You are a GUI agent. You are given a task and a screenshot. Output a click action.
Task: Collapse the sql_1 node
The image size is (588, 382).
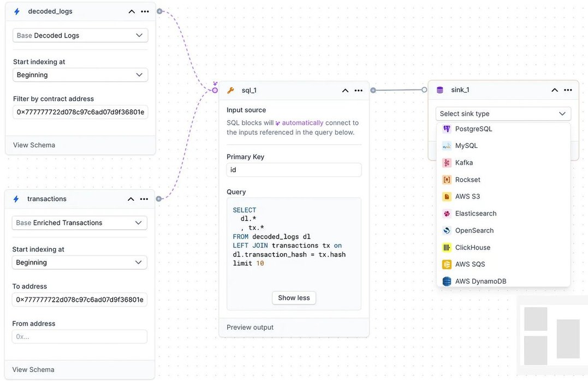[x=345, y=91]
